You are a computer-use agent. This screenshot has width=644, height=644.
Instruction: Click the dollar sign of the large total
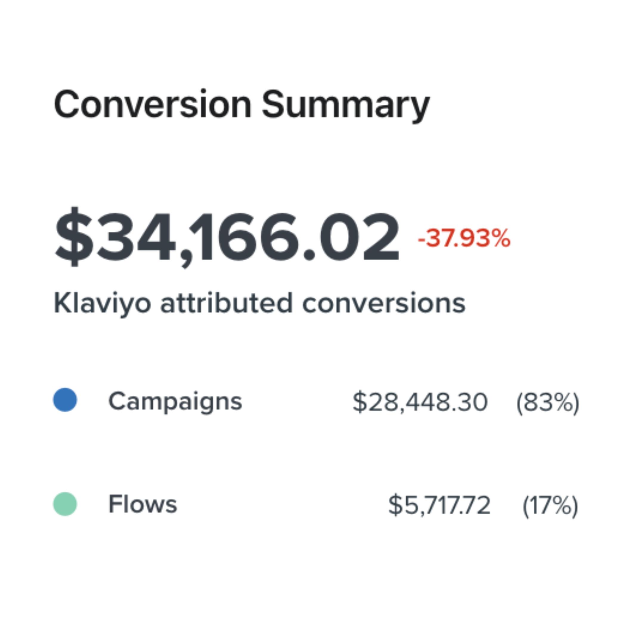tap(74, 237)
